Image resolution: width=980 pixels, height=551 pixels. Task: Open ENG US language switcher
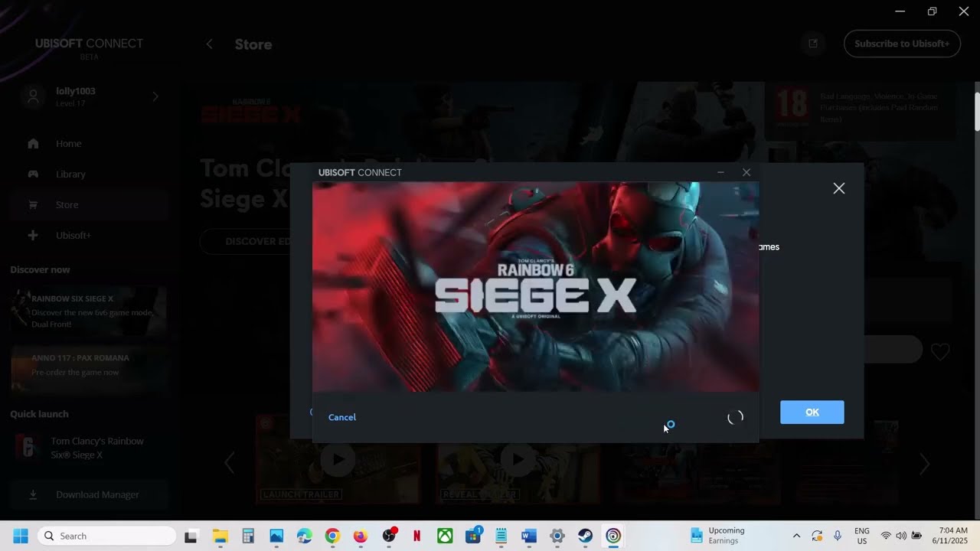[862, 536]
